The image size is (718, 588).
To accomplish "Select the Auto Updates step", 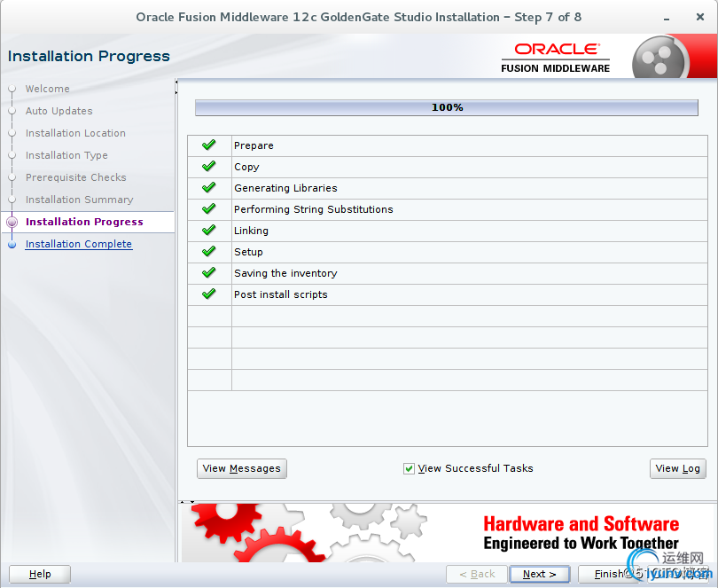I will [x=59, y=111].
